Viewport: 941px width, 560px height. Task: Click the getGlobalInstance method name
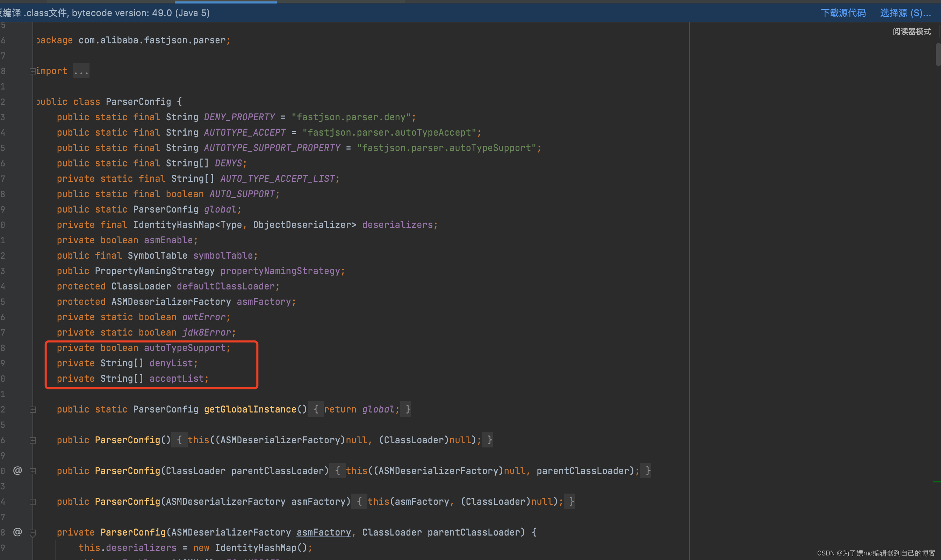[x=250, y=409]
